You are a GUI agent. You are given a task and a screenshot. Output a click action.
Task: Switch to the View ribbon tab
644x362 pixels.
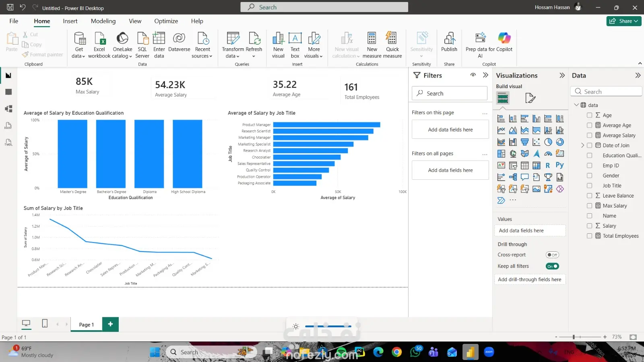[x=135, y=21]
